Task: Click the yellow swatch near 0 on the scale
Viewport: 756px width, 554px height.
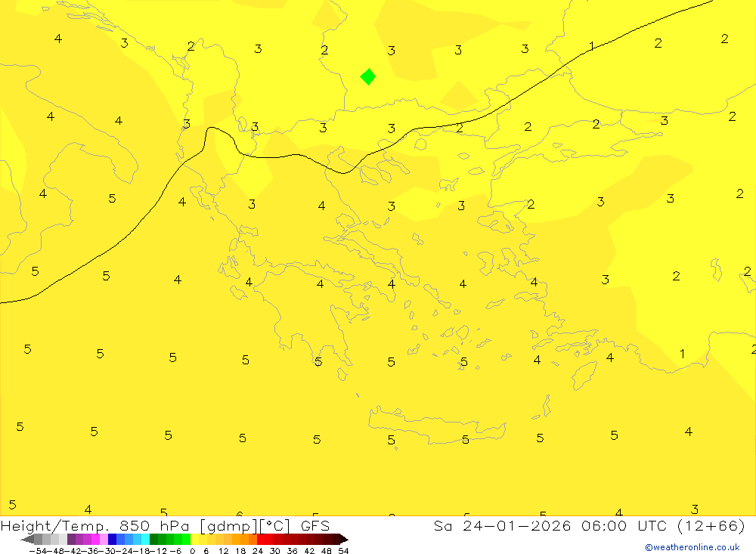Action: pyautogui.click(x=195, y=539)
